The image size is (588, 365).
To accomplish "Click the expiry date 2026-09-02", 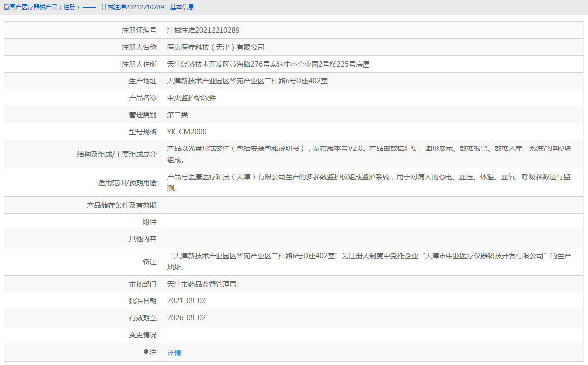I will coord(186,318).
